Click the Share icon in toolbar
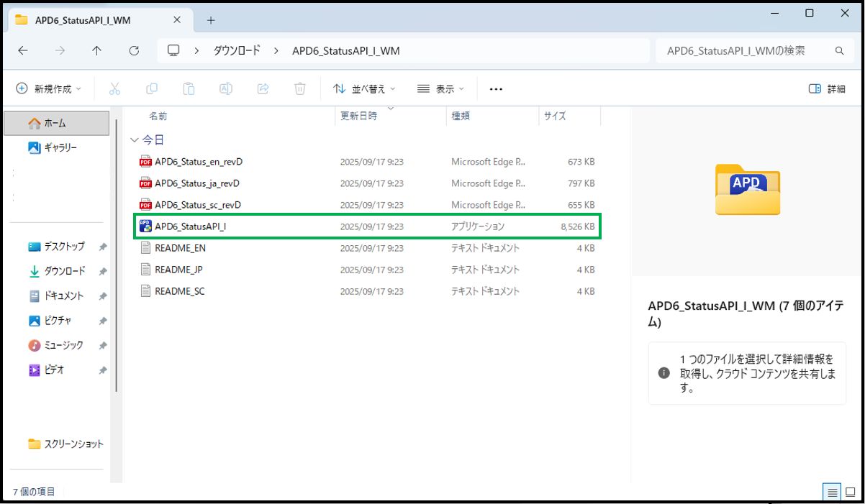 [263, 88]
